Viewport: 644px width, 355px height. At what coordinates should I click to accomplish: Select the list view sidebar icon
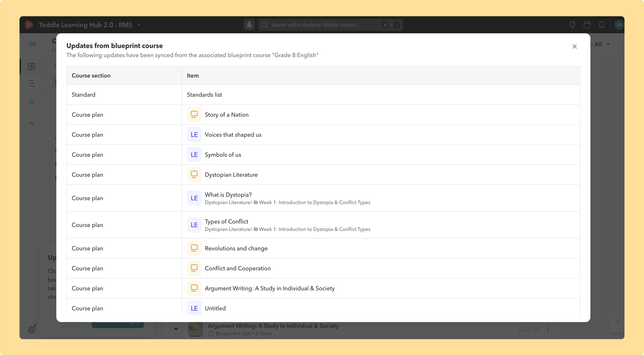click(x=32, y=66)
